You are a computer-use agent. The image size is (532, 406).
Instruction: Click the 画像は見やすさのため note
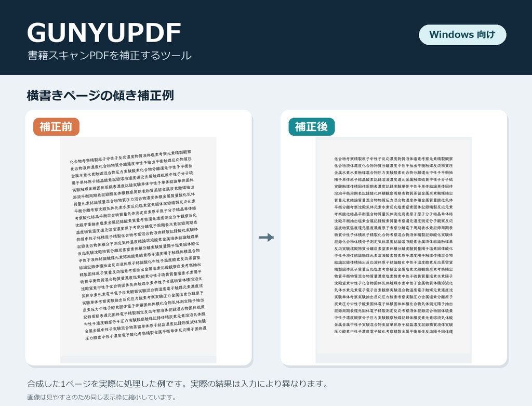coord(101,397)
